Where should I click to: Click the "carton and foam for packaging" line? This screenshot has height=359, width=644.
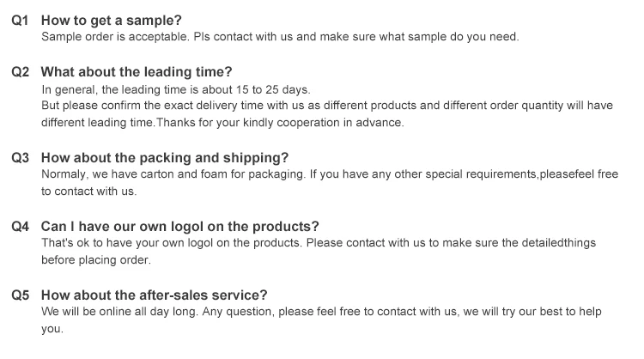click(x=330, y=174)
